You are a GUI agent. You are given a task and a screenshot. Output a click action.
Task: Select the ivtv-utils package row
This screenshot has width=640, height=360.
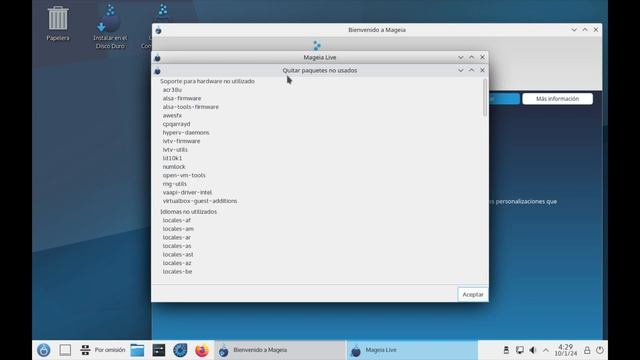click(175, 150)
